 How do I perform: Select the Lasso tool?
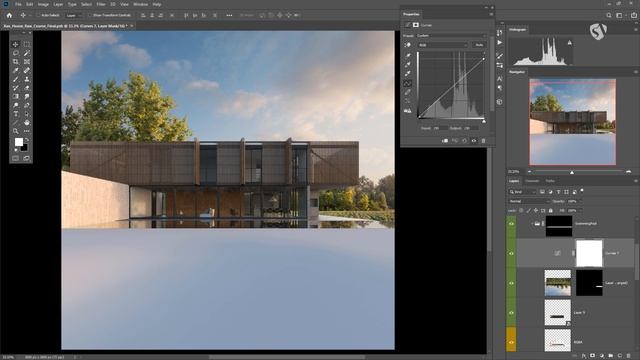tap(16, 53)
